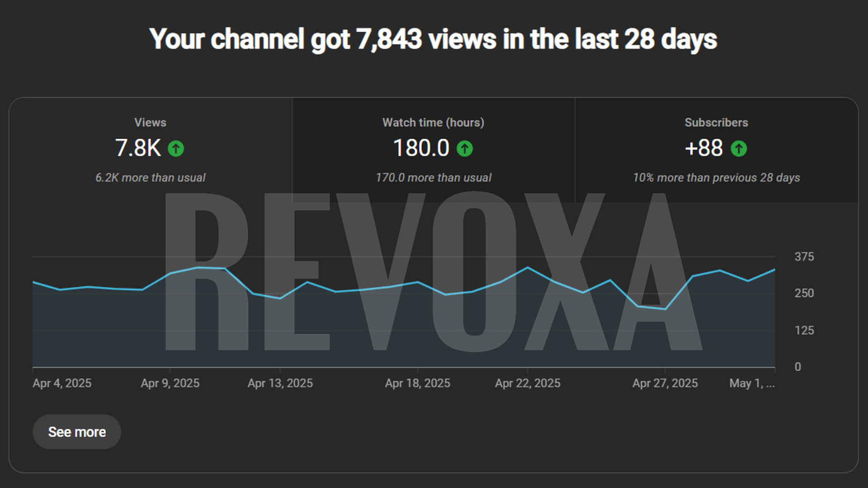The width and height of the screenshot is (868, 488).
Task: Click the +88 subscribers value
Action: click(x=703, y=148)
